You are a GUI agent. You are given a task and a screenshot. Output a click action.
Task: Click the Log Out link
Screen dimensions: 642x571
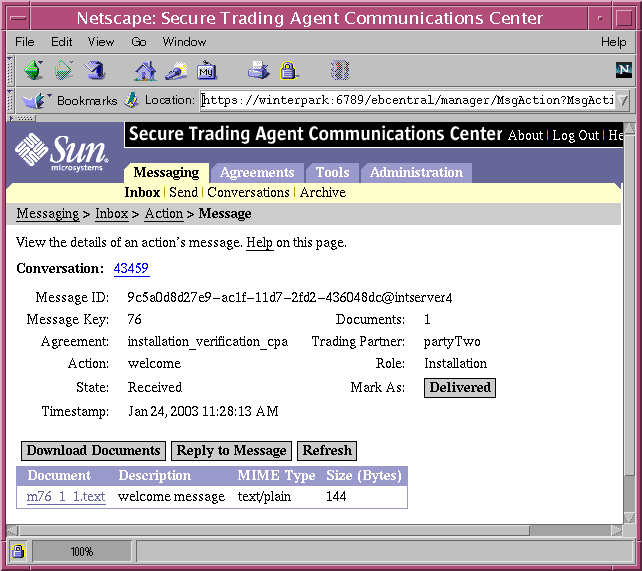pos(576,135)
